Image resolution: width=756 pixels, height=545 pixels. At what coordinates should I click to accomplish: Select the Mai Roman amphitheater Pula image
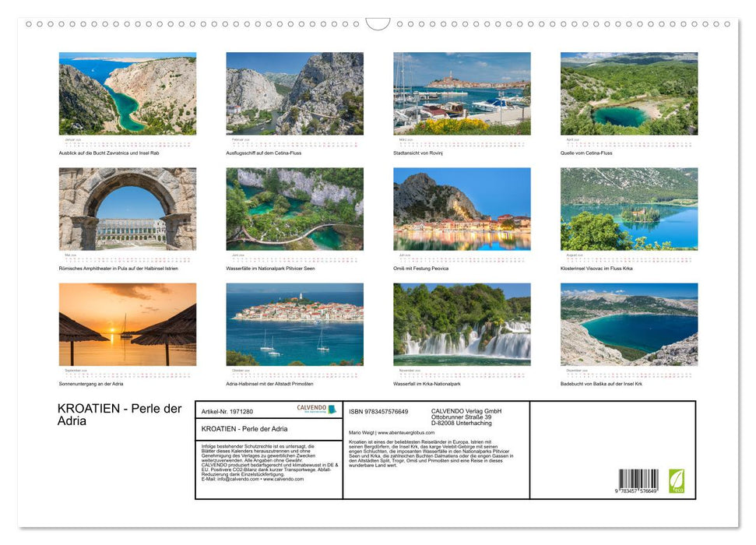click(x=127, y=208)
